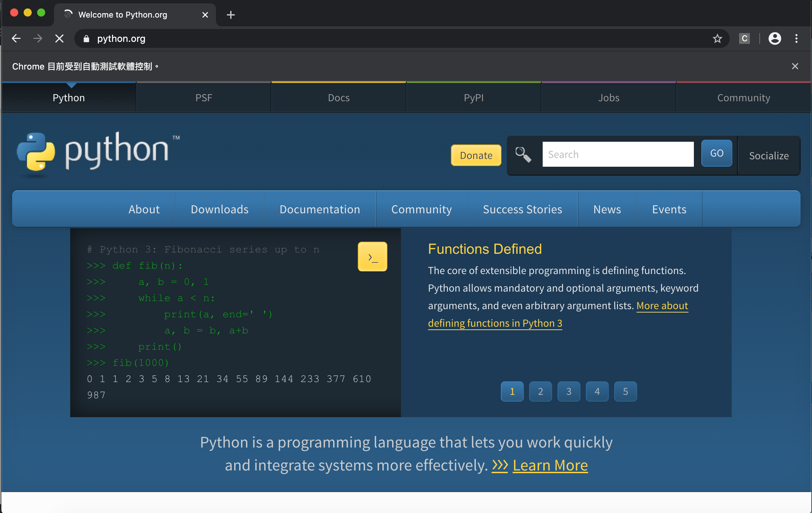Image resolution: width=812 pixels, height=513 pixels.
Task: Open the News menu
Action: click(x=607, y=209)
